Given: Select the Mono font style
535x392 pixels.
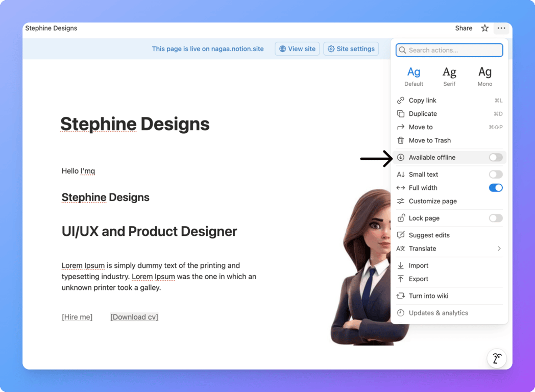Looking at the screenshot, I should tap(485, 77).
